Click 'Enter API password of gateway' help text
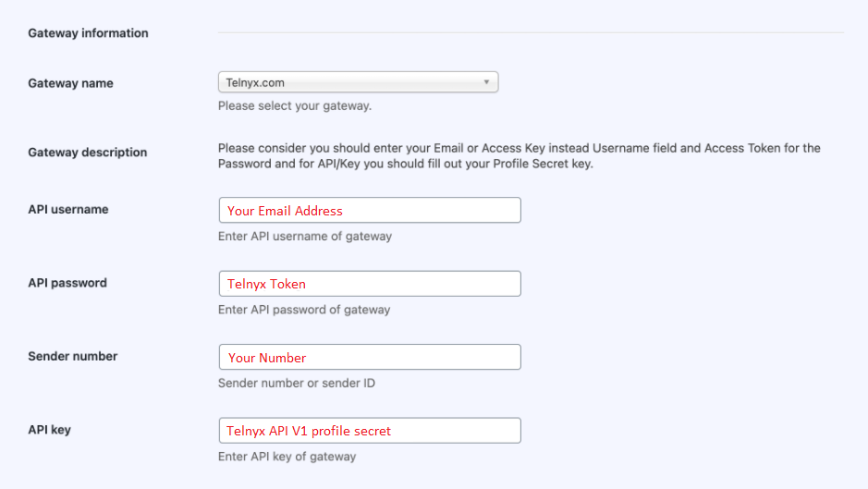Image resolution: width=868 pixels, height=489 pixels. [x=304, y=310]
